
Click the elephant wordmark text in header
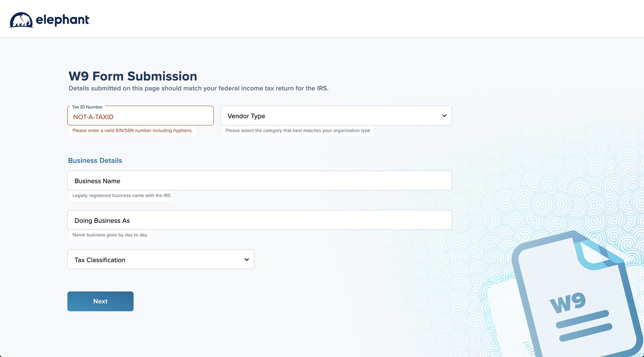click(63, 20)
